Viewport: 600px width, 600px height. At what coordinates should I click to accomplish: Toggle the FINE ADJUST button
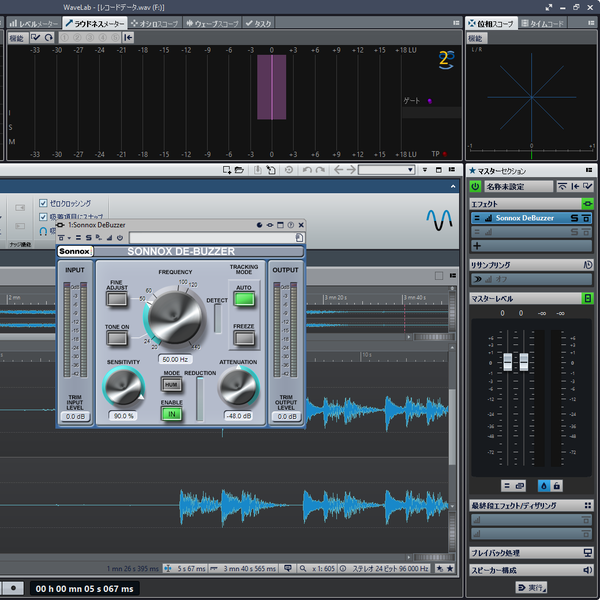pyautogui.click(x=117, y=299)
